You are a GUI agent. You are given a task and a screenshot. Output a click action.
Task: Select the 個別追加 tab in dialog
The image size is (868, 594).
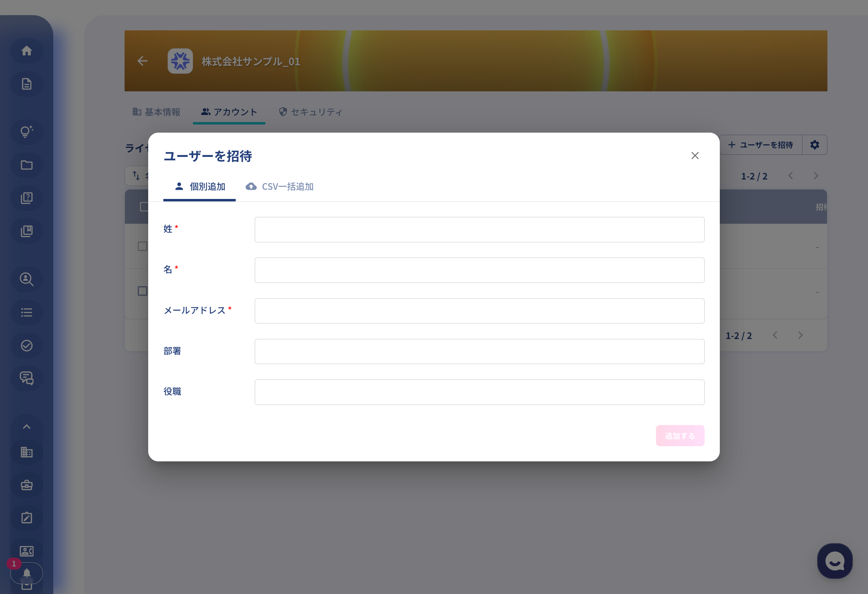(x=199, y=187)
